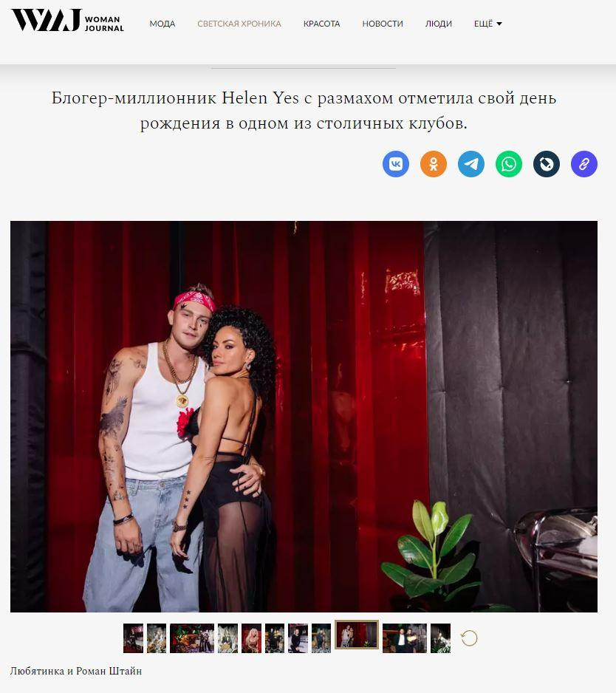Open the МОДА menu section
The image size is (616, 693).
pos(162,24)
